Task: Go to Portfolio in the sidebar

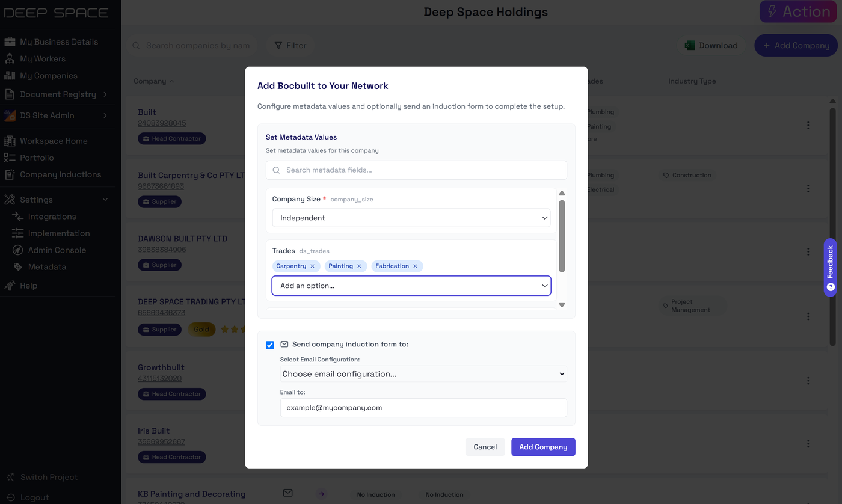Action: point(37,158)
